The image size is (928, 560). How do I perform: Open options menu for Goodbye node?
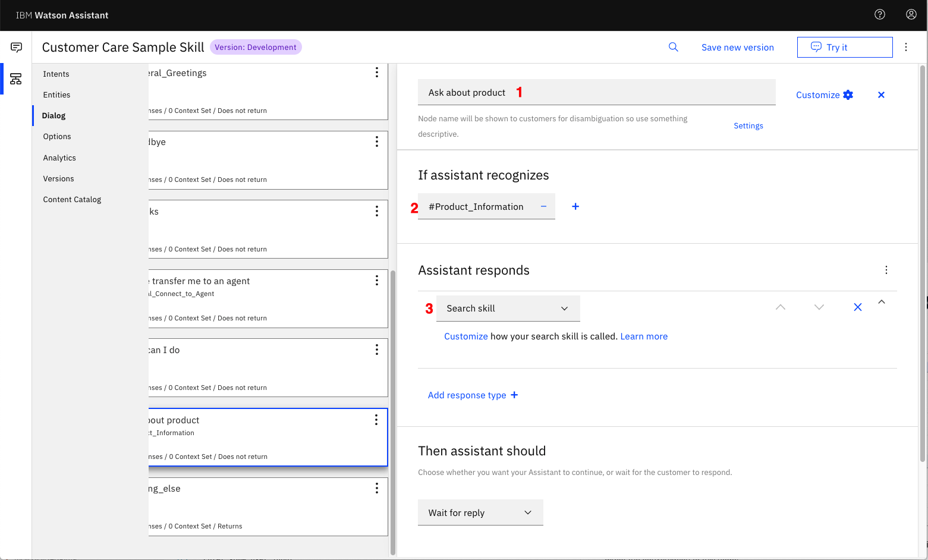coord(376,141)
